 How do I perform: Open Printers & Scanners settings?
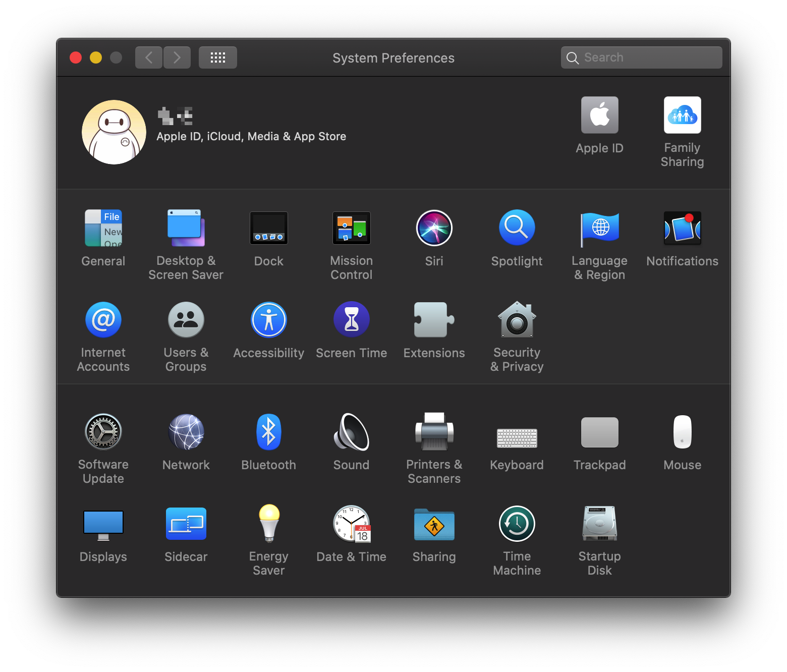coord(434,432)
